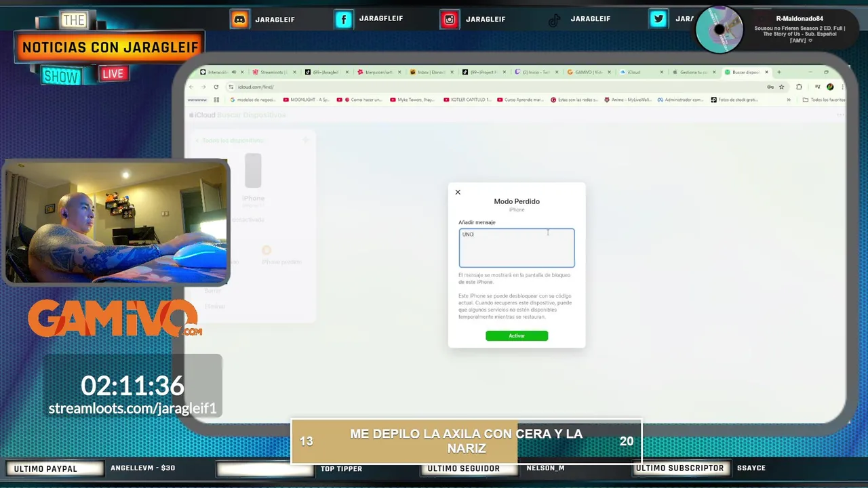This screenshot has height=488, width=868.
Task: Click the streamloots.com/jaragleif1 text
Action: (x=132, y=409)
